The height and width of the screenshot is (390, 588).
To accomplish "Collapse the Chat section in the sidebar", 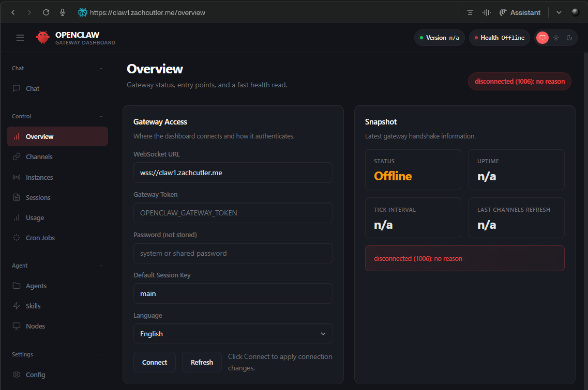I will point(101,68).
